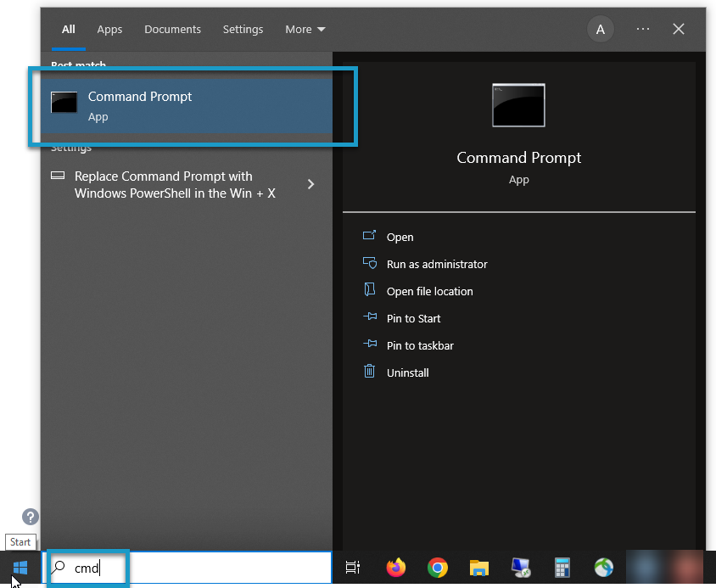Open the ellipsis options menu
This screenshot has width=716, height=588.
coord(642,29)
